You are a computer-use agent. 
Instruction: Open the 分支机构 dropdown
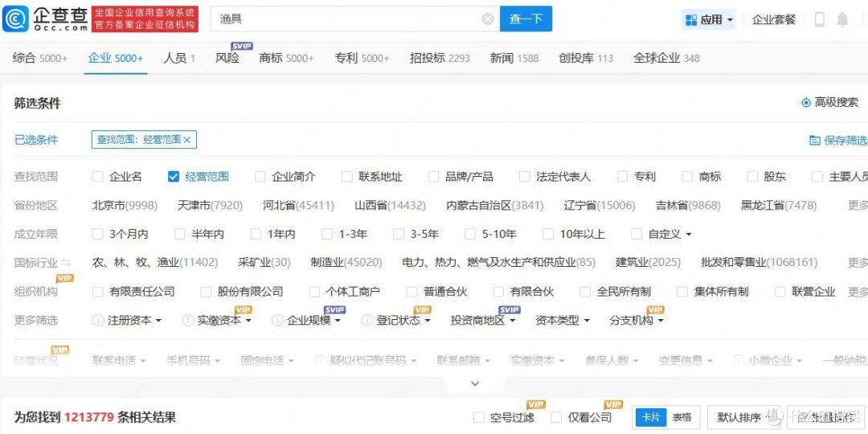(637, 320)
